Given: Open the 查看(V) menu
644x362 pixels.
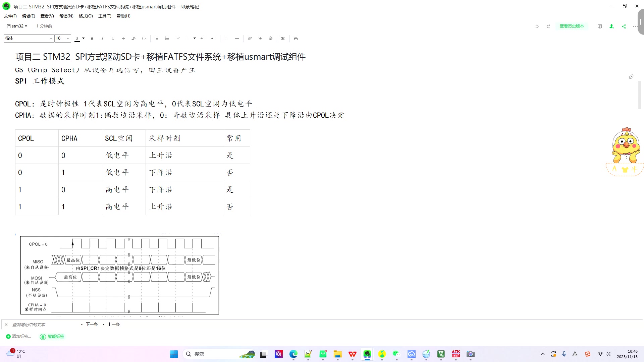Looking at the screenshot, I should 47,16.
